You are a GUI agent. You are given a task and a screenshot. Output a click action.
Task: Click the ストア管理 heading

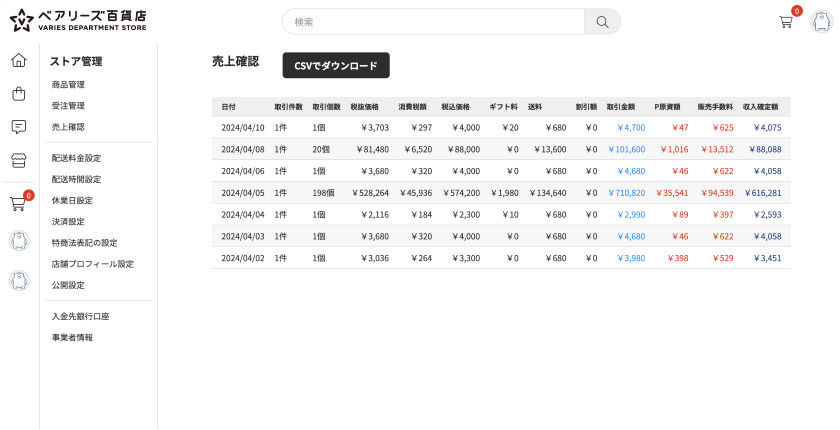pyautogui.click(x=76, y=62)
